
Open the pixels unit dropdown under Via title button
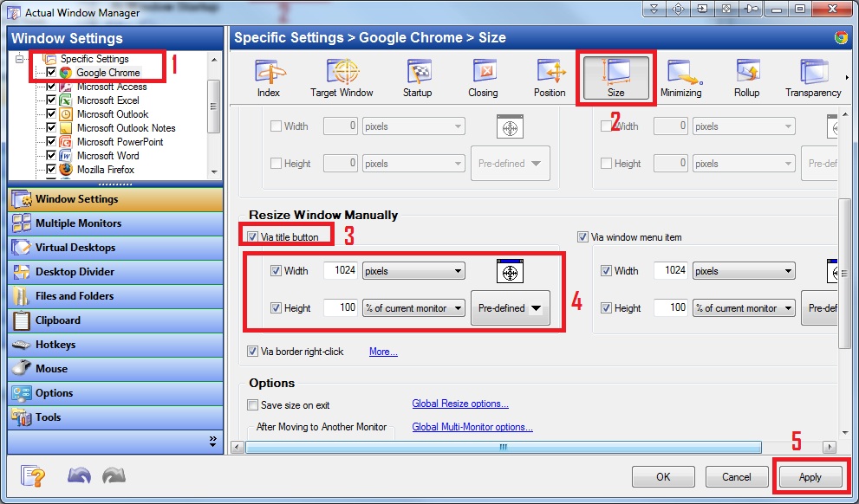pos(413,271)
